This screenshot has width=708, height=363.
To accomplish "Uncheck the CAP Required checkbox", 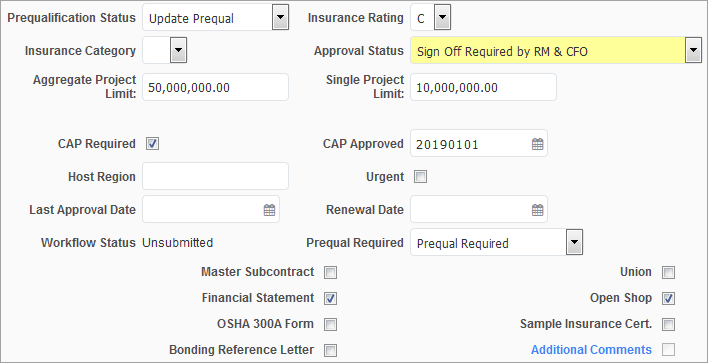I will pos(152,144).
